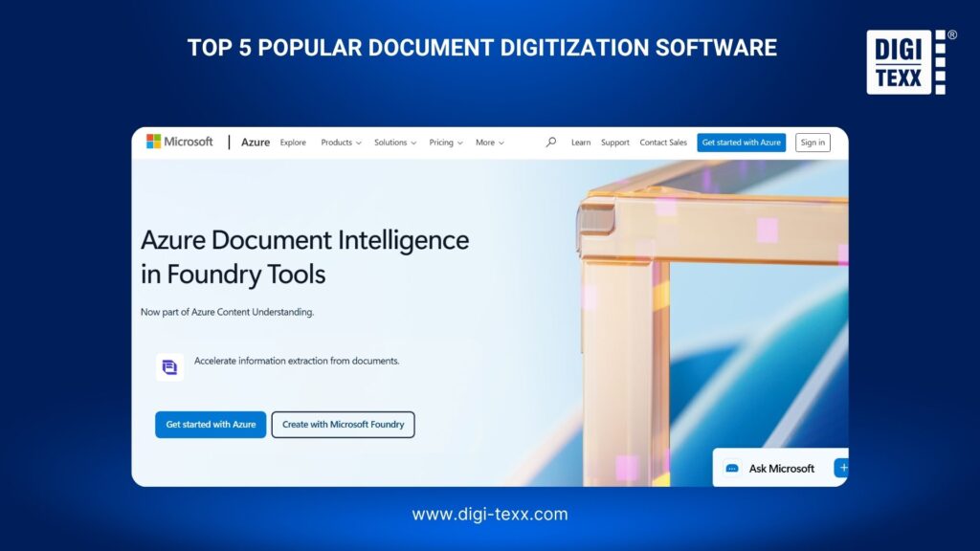Click 'Now part of Azure Content Understanding' text
Screen dimensions: 980x551
(228, 312)
